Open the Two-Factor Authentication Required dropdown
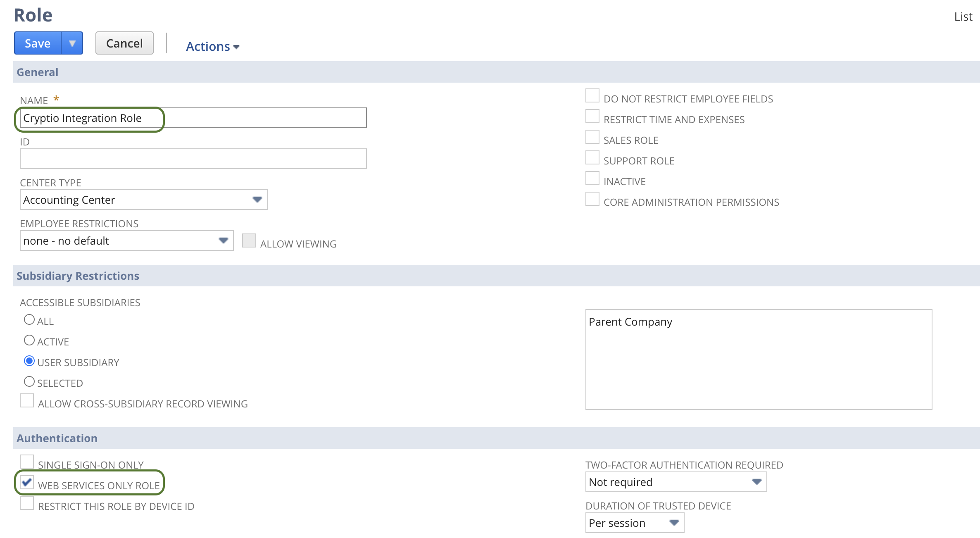 [756, 482]
